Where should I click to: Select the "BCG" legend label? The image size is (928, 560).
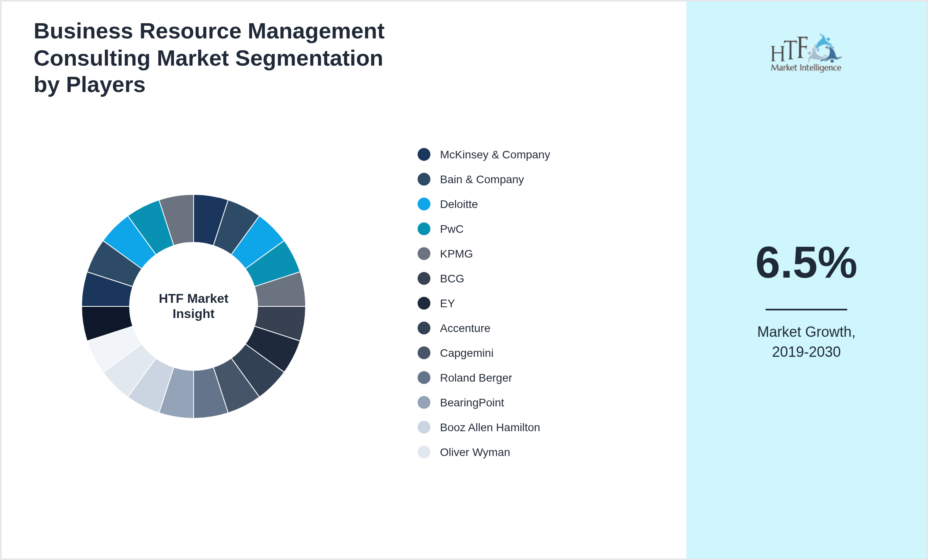[x=452, y=279]
